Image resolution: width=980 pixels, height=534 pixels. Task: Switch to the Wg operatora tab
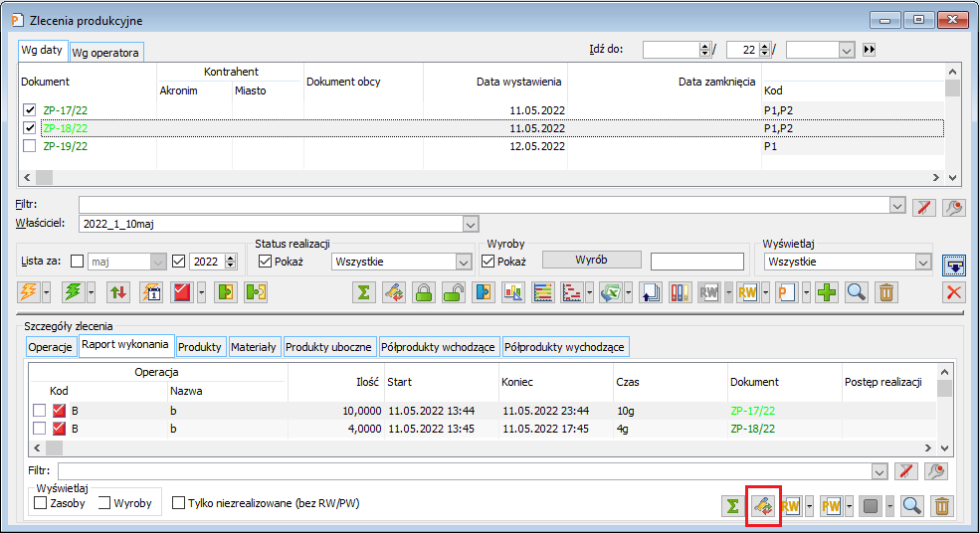pyautogui.click(x=105, y=53)
